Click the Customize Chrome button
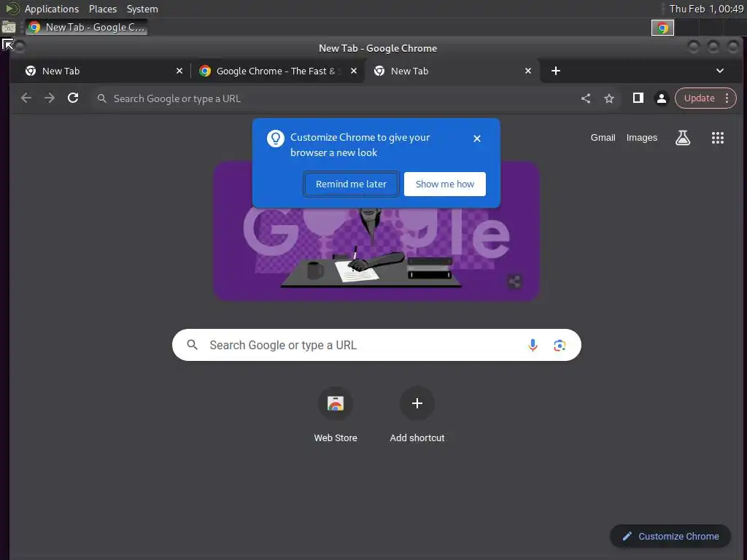This screenshot has height=560, width=747. point(670,536)
